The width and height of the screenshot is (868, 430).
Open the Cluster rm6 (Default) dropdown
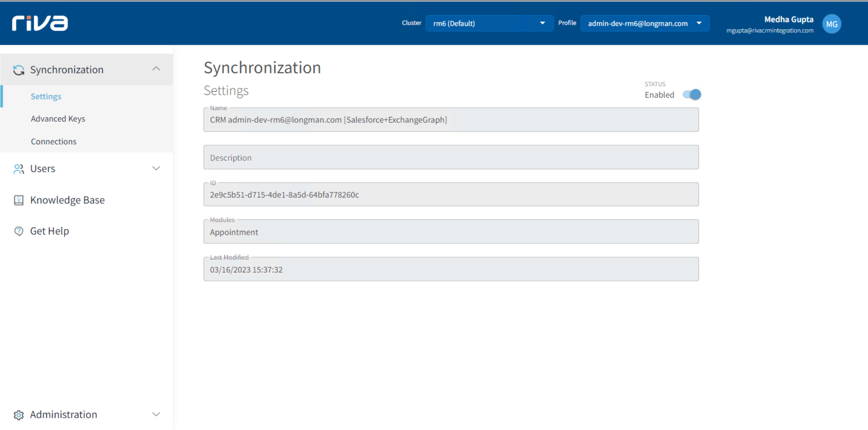489,23
